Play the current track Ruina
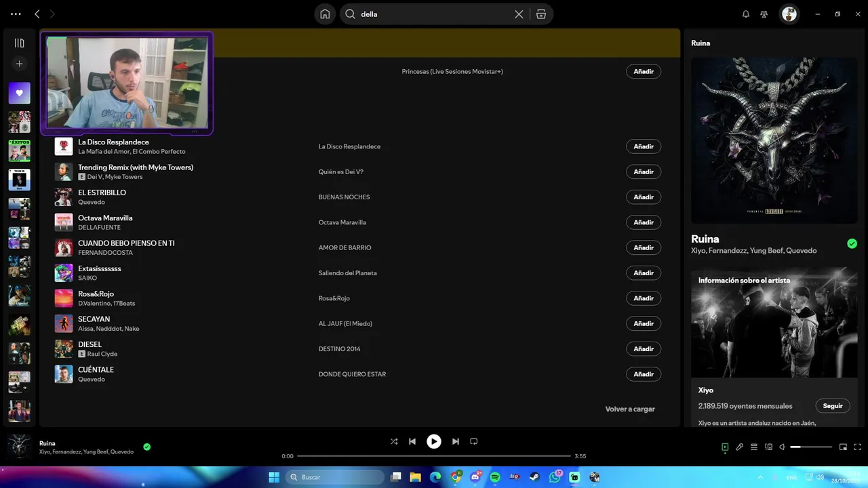 434,441
